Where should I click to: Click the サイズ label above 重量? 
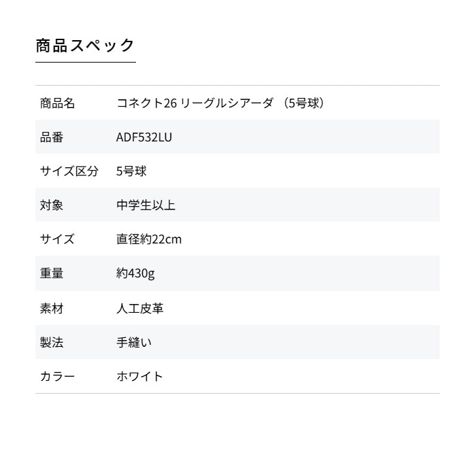[x=57, y=239]
